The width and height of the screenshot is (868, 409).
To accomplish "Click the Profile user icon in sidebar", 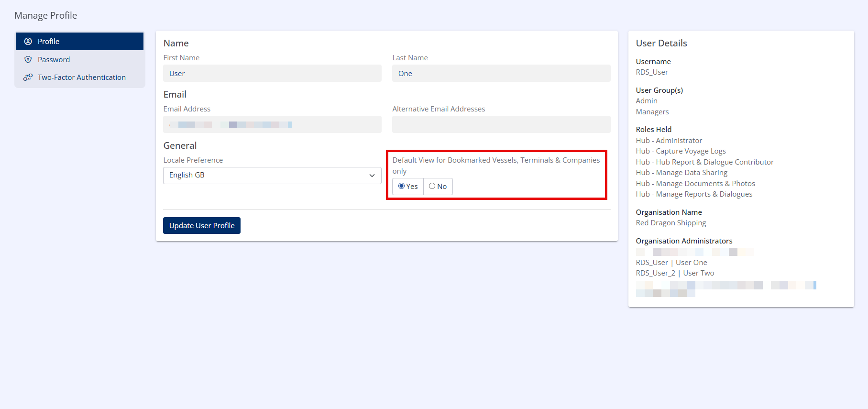I will tap(28, 41).
